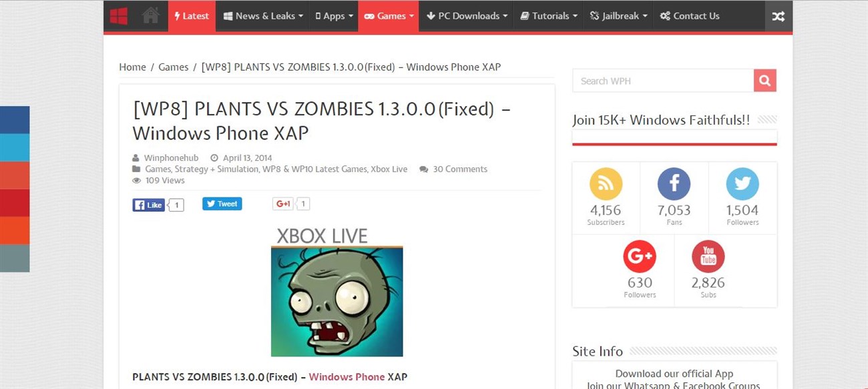Open the Winphonehub author link
868x389 pixels.
click(x=171, y=158)
